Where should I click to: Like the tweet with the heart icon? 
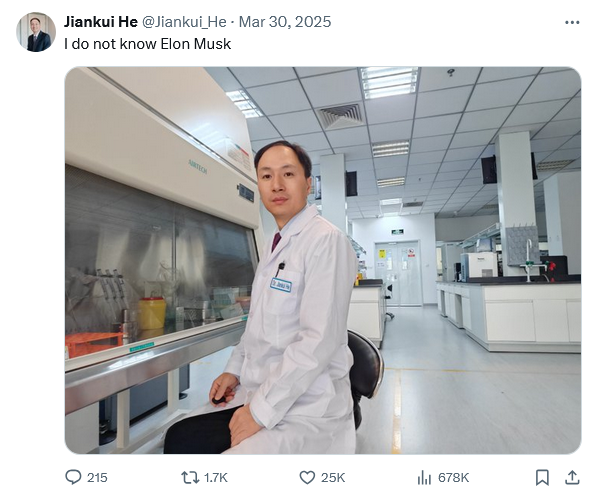point(307,477)
